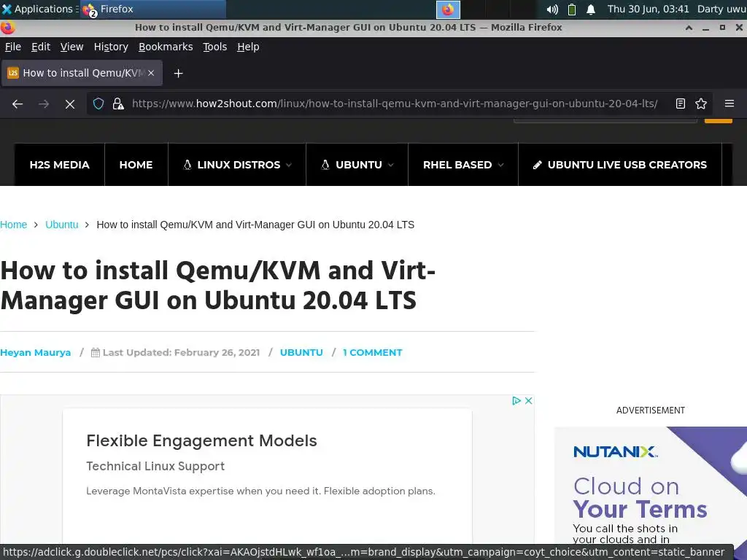Open the Bookmarks menu
The width and height of the screenshot is (747, 560).
166,47
